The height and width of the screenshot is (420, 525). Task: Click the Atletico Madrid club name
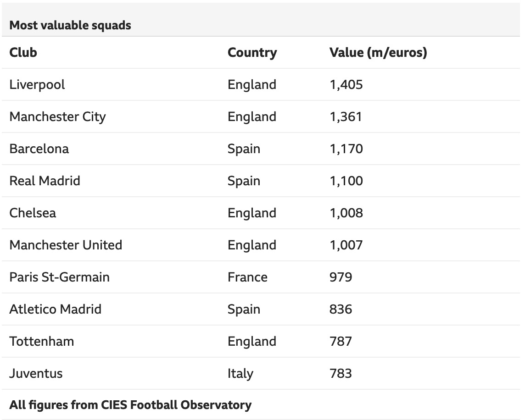(55, 309)
